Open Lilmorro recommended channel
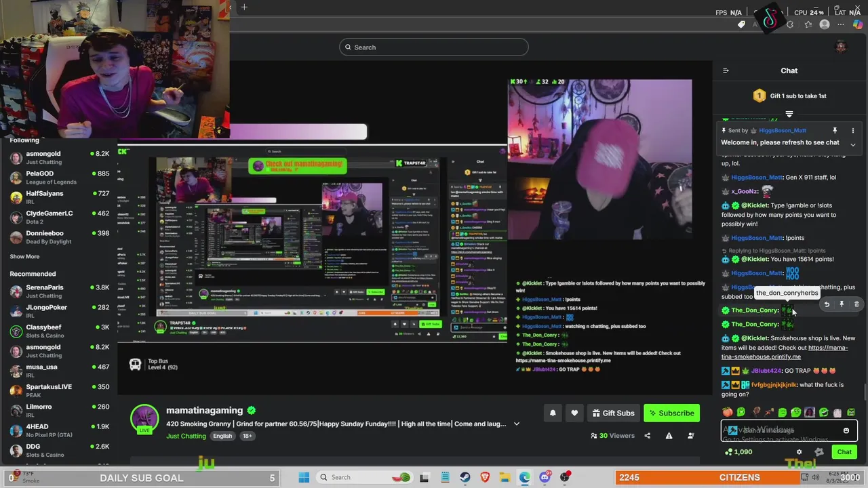The image size is (868, 488). point(58,411)
